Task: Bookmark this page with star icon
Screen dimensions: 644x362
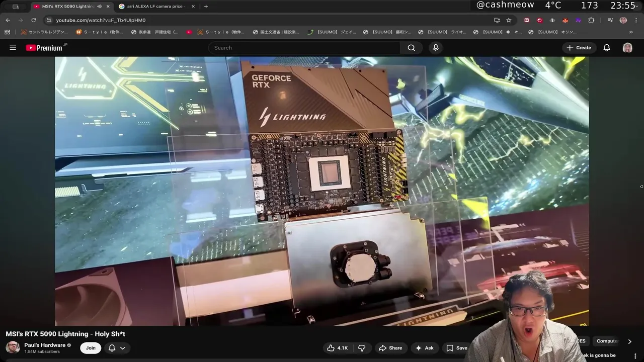Action: coord(509,20)
